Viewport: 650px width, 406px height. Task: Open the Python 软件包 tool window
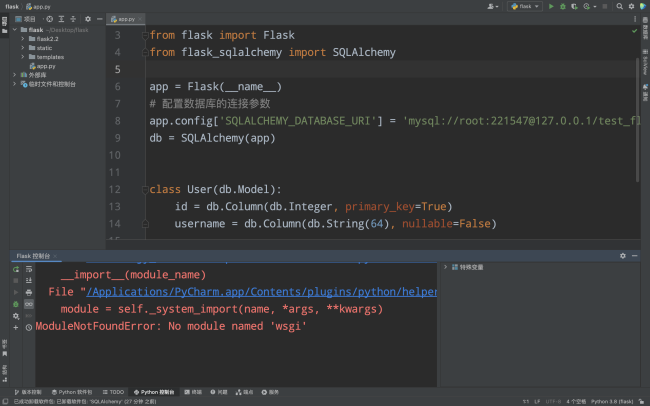[x=72, y=392]
